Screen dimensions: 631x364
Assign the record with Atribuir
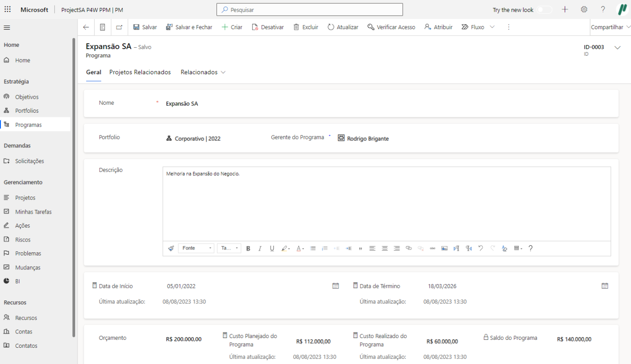[439, 27]
